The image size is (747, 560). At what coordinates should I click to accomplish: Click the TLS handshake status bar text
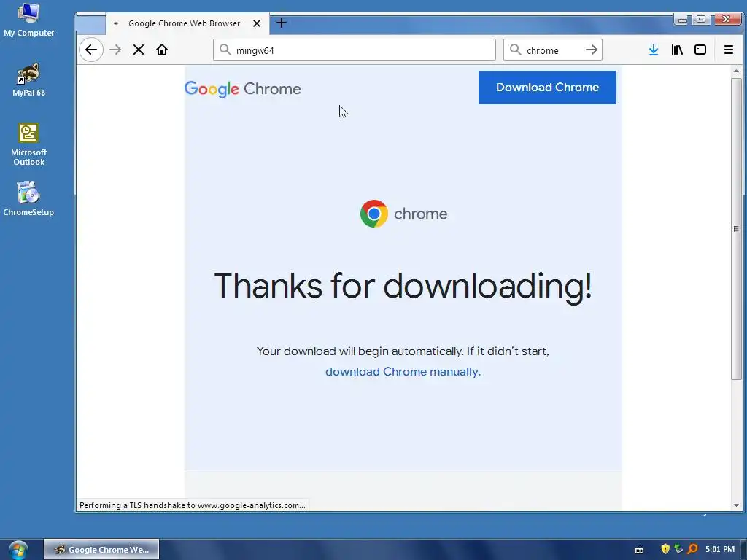pos(193,505)
